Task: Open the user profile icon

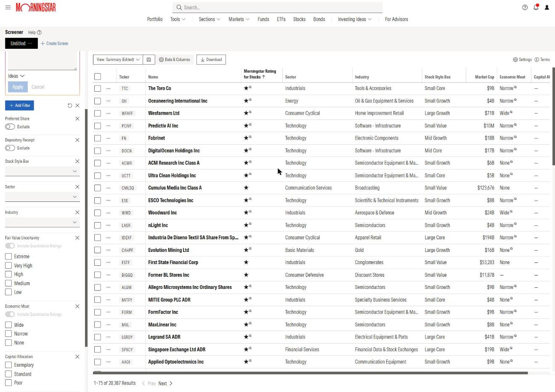Action: click(547, 8)
